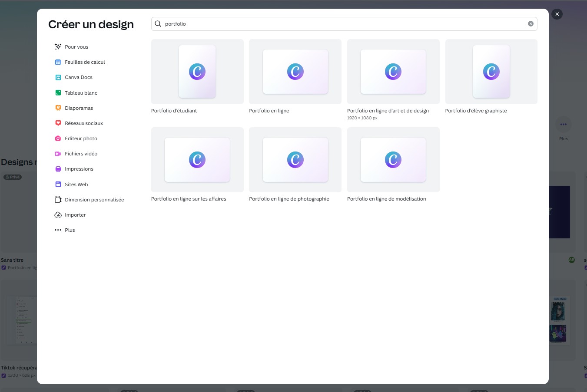The height and width of the screenshot is (392, 587).
Task: Close the Créer un design dialog
Action: 557,14
